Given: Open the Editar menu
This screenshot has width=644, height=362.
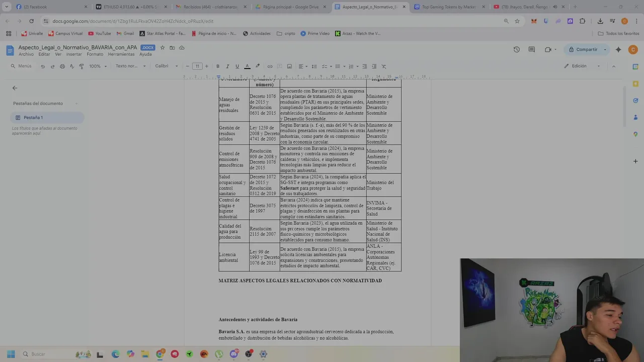Looking at the screenshot, I should click(x=44, y=54).
